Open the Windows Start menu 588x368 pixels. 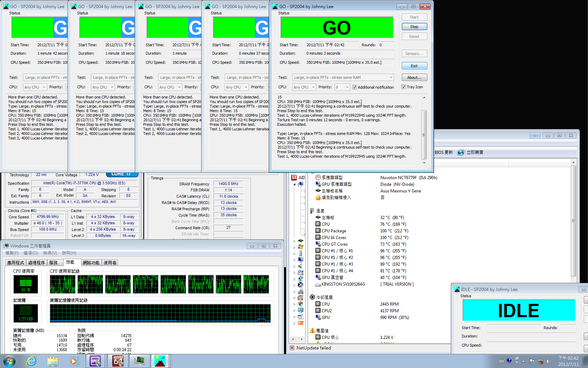click(9, 361)
